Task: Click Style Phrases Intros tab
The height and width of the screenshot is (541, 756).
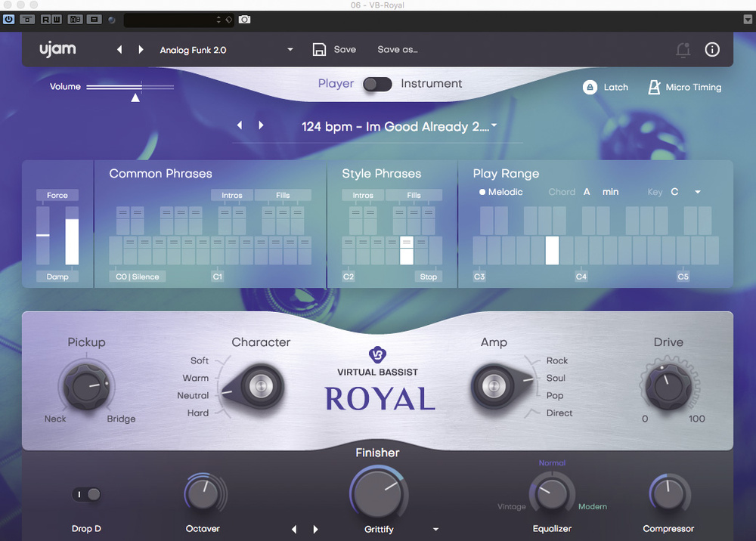Action: pyautogui.click(x=363, y=195)
